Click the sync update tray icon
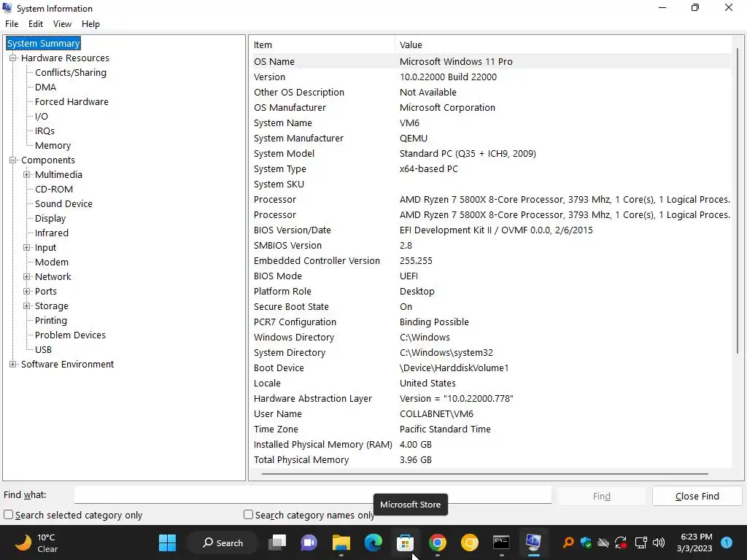The height and width of the screenshot is (560, 747). pos(621,542)
